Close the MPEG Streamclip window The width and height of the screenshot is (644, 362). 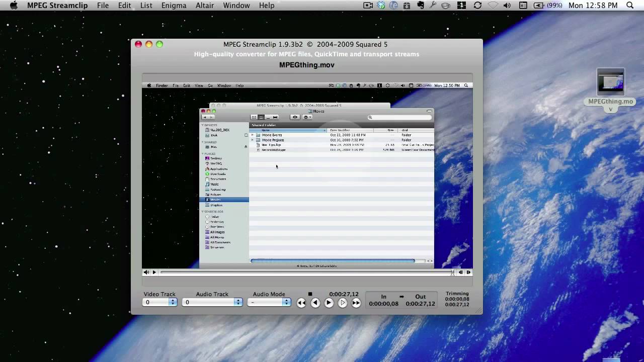coord(138,44)
